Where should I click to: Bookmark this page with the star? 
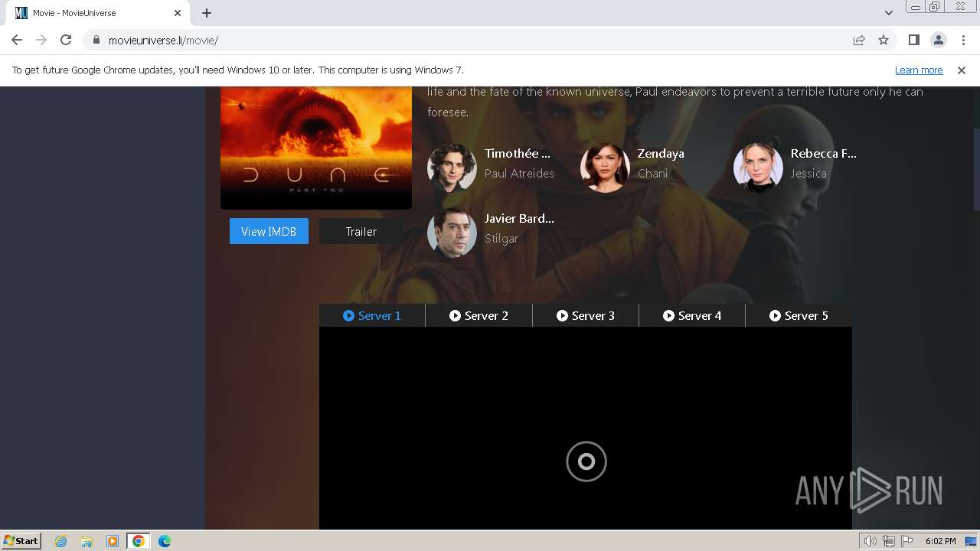point(884,40)
